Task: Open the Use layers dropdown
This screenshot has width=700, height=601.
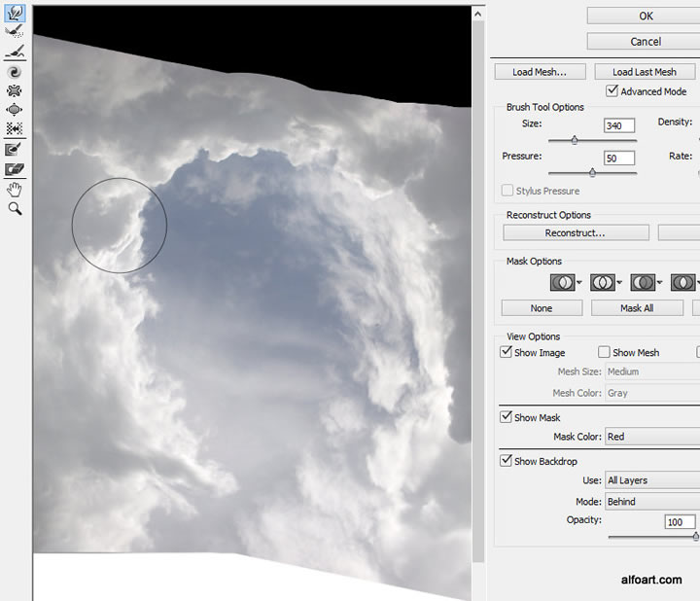Action: tap(650, 480)
